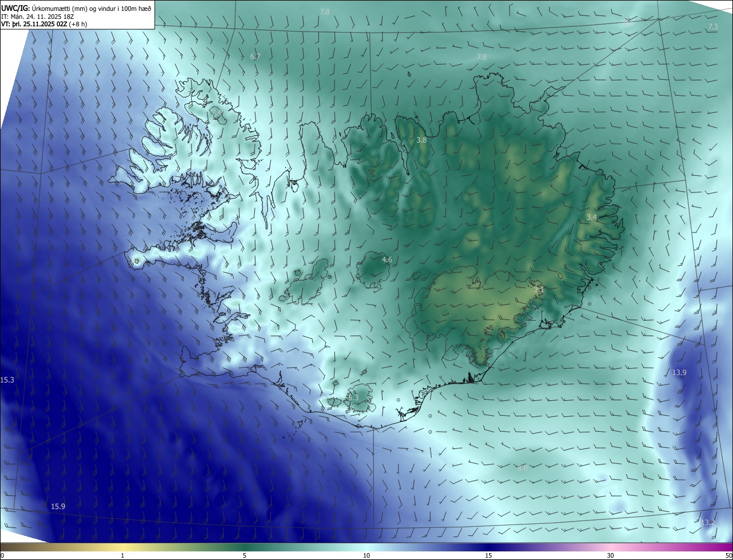Click the 3.4 value label in east Iceland
Image resolution: width=733 pixels, height=560 pixels.
592,217
